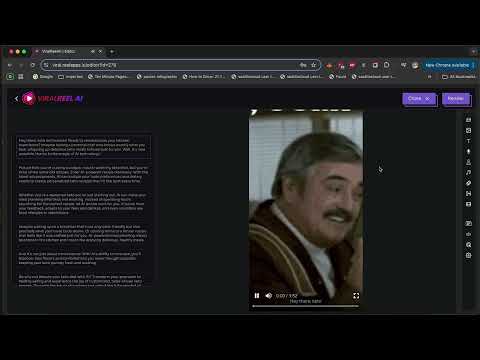Image resolution: width=480 pixels, height=360 pixels.
Task: Bookmark this page with the star icon
Action: tap(313, 65)
